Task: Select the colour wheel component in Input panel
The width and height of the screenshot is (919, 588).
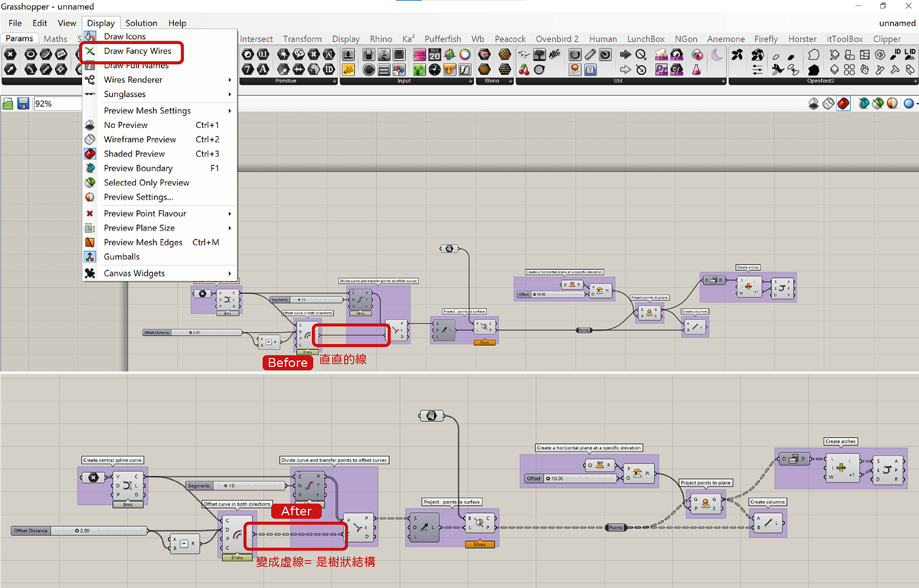Action: (465, 54)
